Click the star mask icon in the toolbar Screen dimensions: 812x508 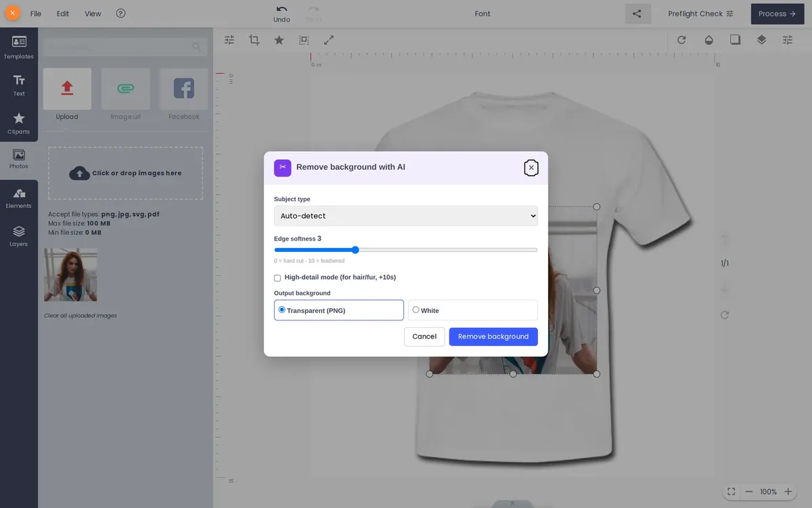pos(279,40)
